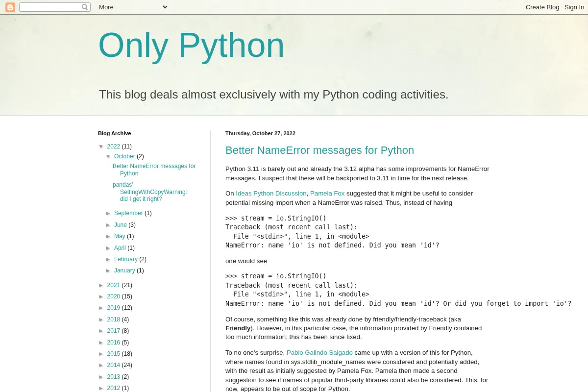
Task: Open the 2016 archive link
Action: (114, 343)
